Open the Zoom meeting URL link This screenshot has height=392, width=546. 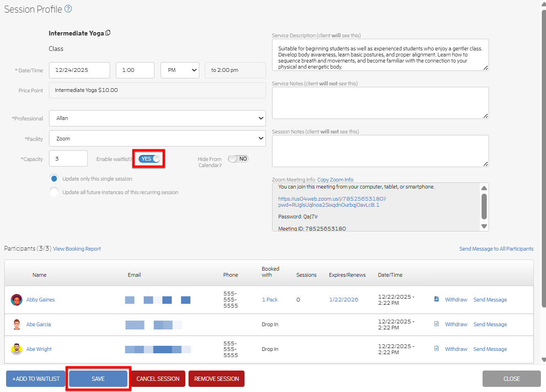point(332,202)
